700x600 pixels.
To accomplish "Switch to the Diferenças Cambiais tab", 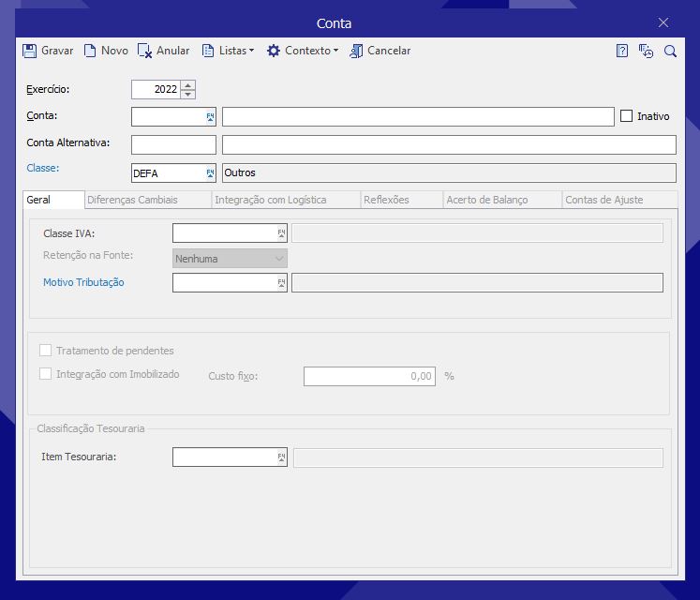I will point(132,200).
